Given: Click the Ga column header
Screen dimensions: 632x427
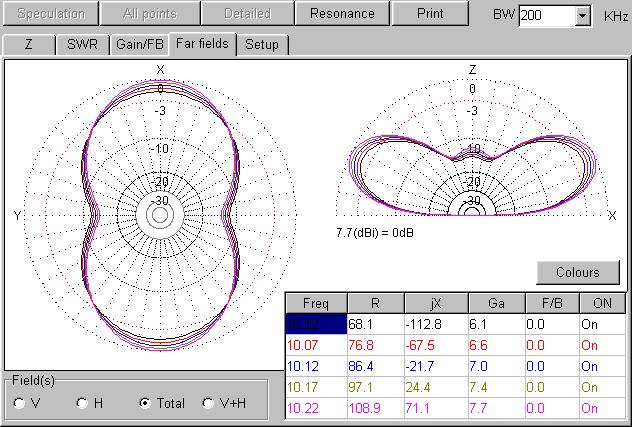Looking at the screenshot, I should coord(495,303).
